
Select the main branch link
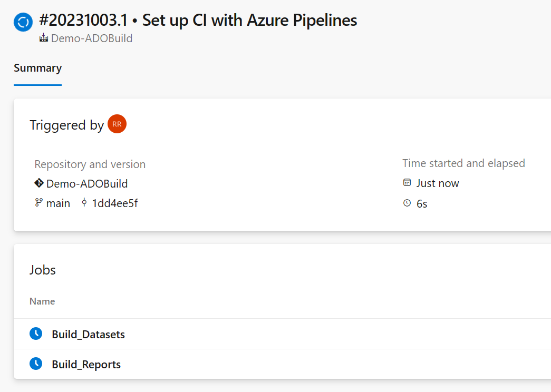(59, 203)
